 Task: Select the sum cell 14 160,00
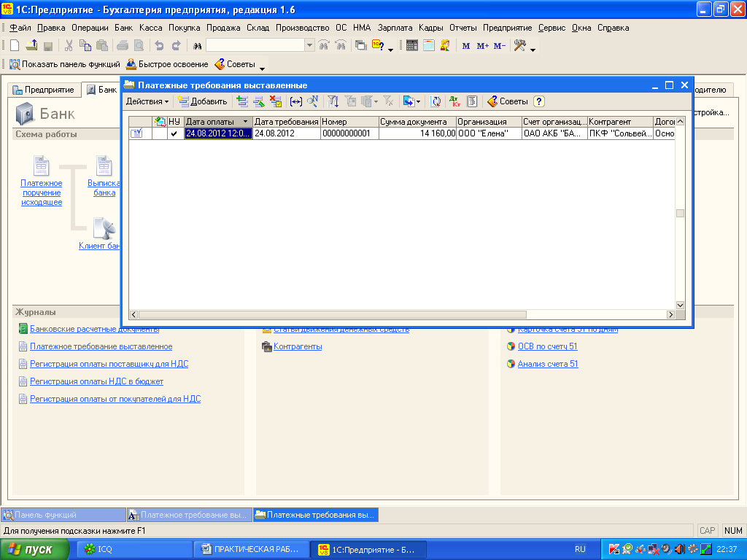tap(418, 134)
